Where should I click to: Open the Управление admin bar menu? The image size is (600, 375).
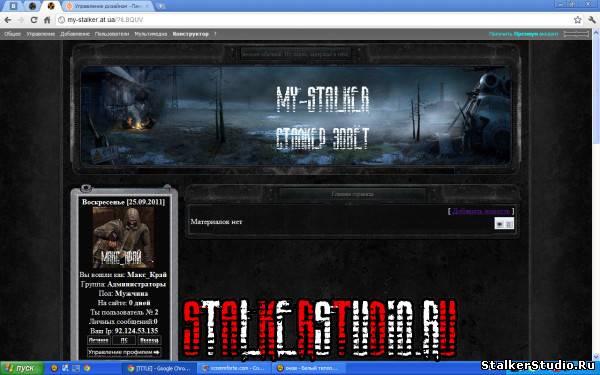coord(41,34)
